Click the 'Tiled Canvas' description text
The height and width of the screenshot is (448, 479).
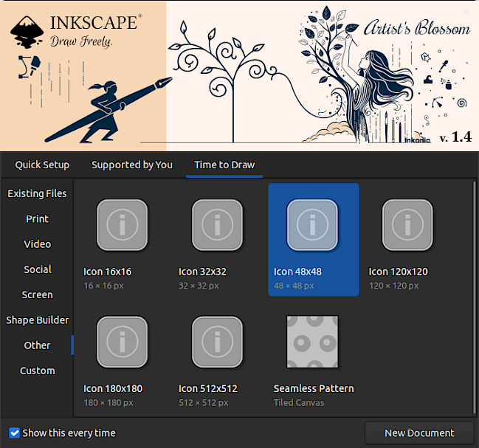(299, 402)
